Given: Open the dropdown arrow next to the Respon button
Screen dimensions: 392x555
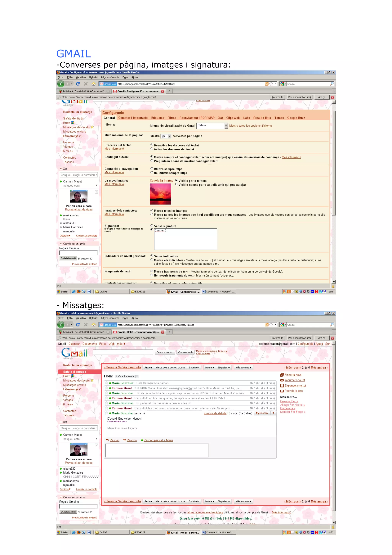Looking at the screenshot, I should click(x=273, y=413).
